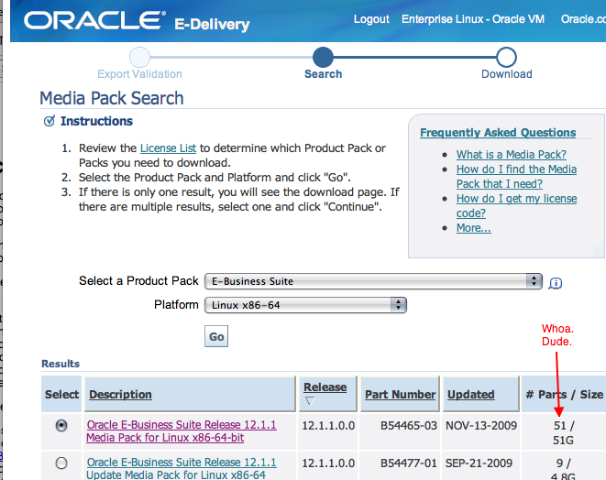Sort results by Description column header
This screenshot has height=480, width=606.
click(x=120, y=395)
